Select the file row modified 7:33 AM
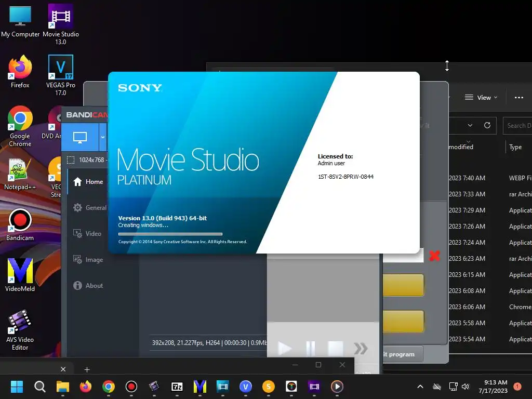The width and height of the screenshot is (532, 399). click(490, 194)
